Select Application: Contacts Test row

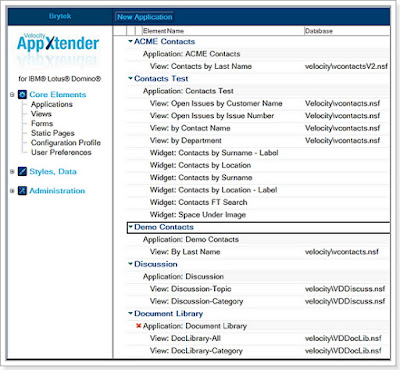click(258, 91)
